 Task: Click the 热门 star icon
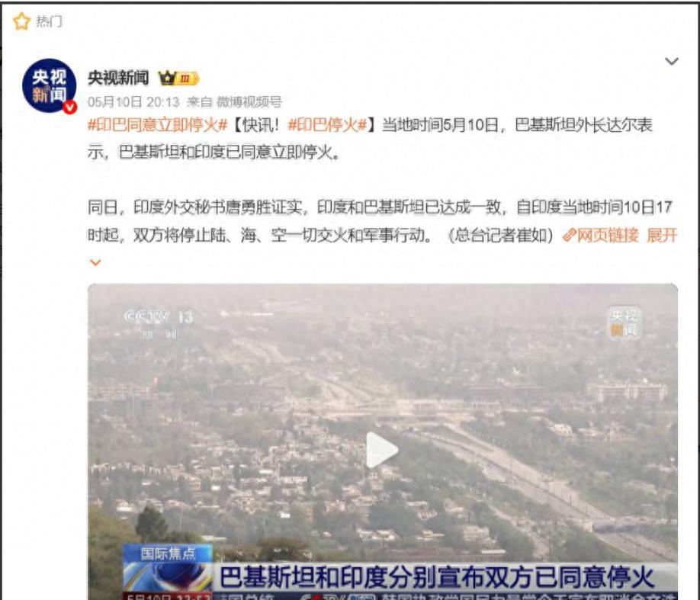(x=21, y=21)
